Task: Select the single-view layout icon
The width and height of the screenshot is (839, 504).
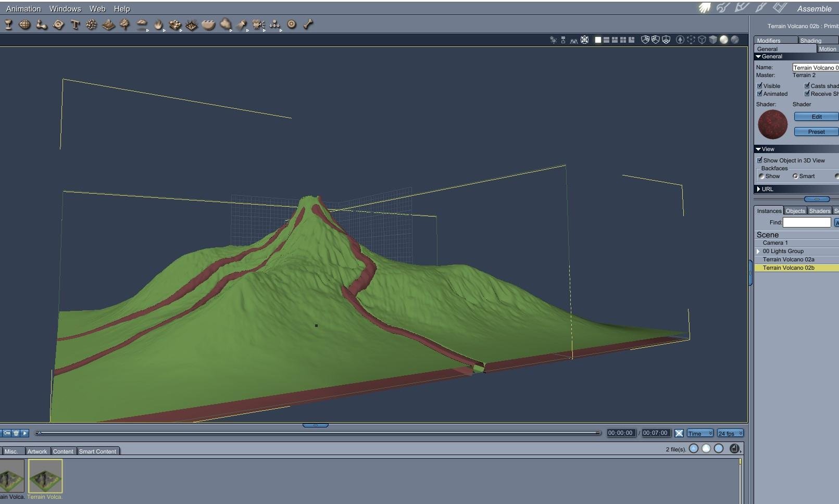Action: (598, 40)
